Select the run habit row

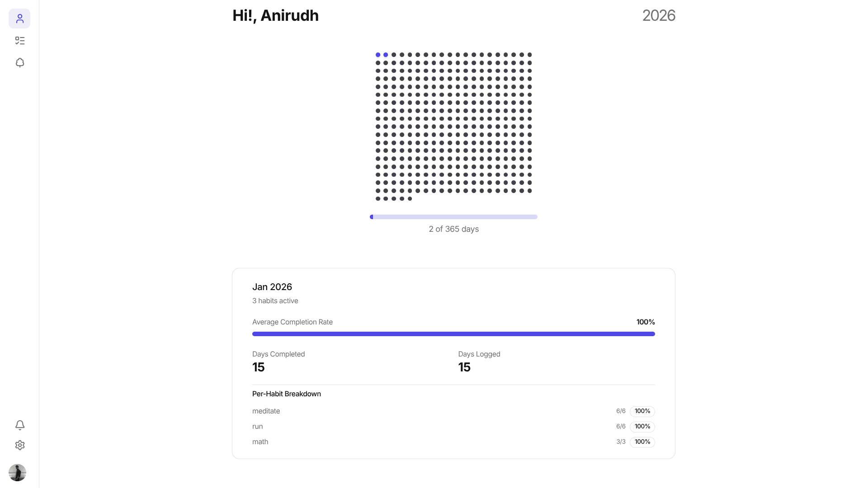tap(258, 427)
